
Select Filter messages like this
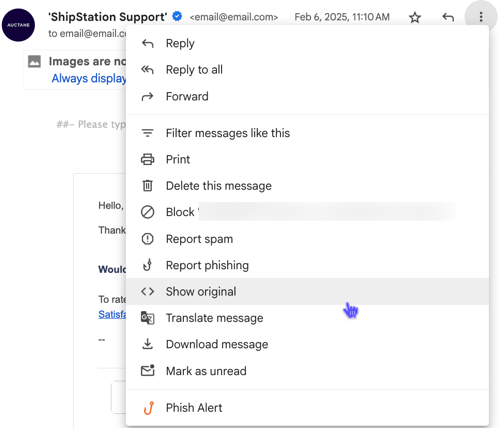pyautogui.click(x=307, y=133)
